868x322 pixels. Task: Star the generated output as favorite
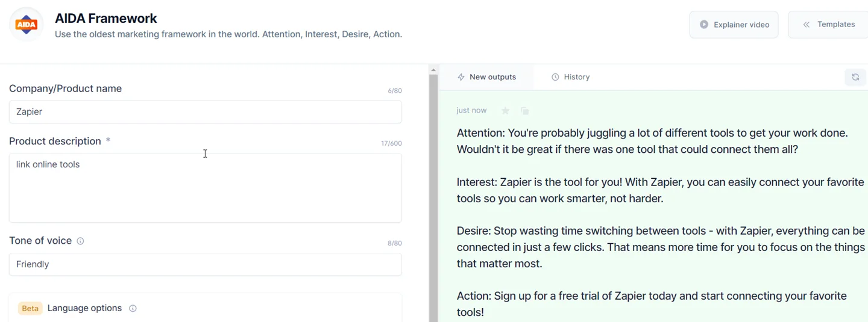(x=506, y=111)
